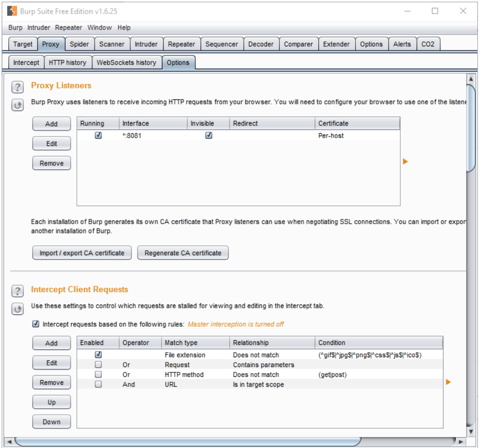Switch to the Target tab
This screenshot has height=448, width=480.
coord(23,44)
